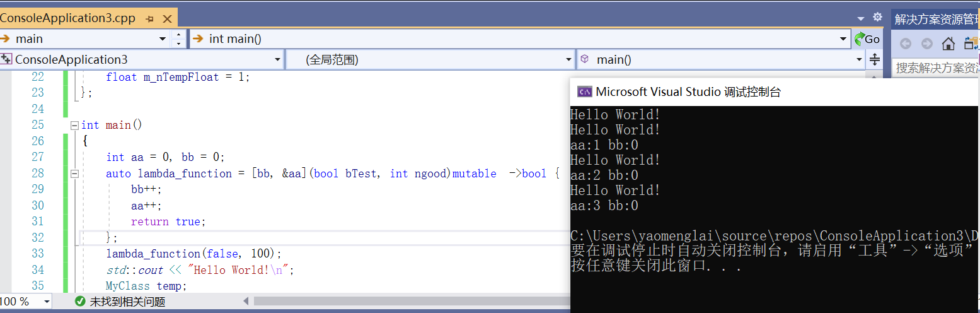Click the orange arrow icon beside main
980x313 pixels.
[x=6, y=38]
